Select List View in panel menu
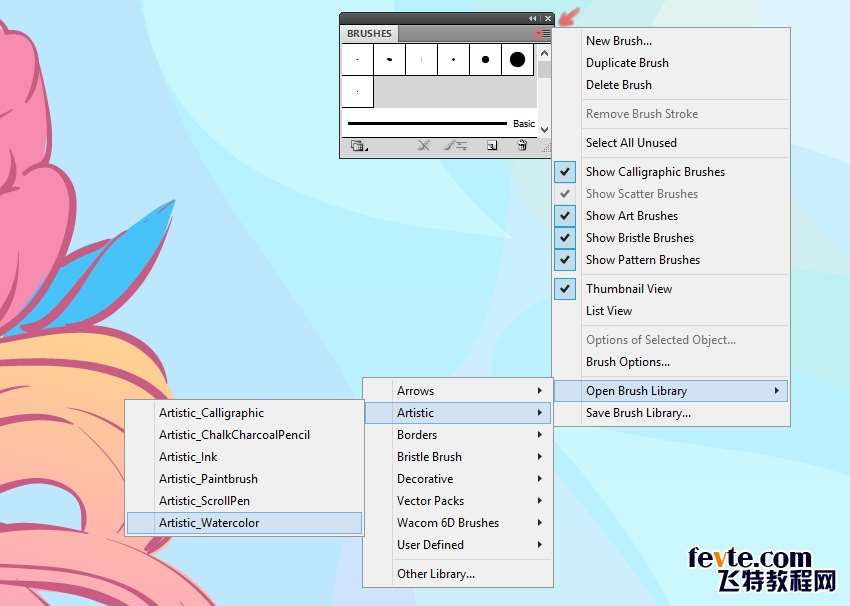850x606 pixels. (609, 311)
